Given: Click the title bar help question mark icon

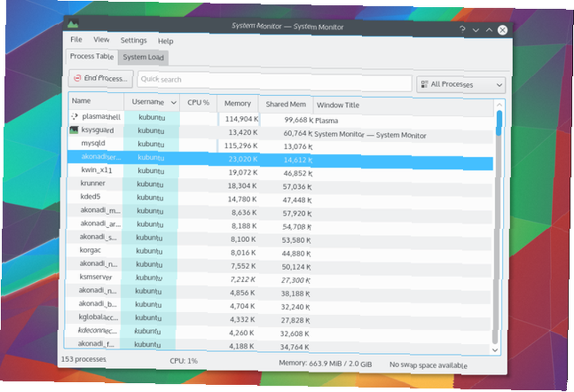Looking at the screenshot, I should (x=462, y=29).
